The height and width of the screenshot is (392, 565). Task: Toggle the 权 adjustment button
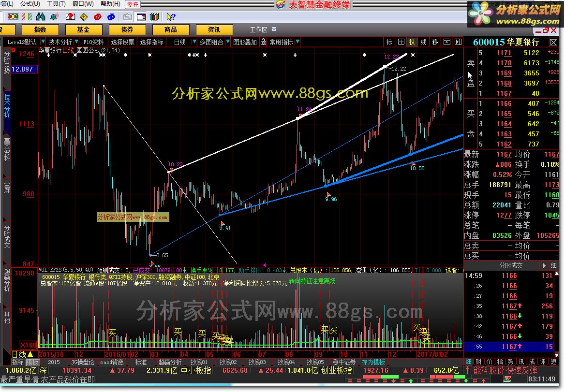point(412,42)
